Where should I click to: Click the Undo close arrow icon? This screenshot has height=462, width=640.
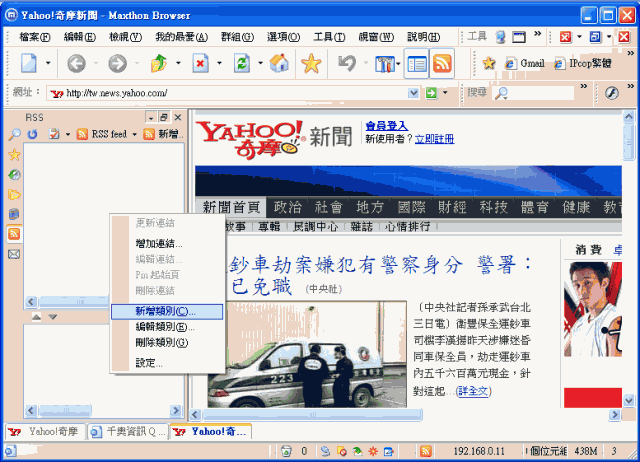pyautogui.click(x=347, y=64)
